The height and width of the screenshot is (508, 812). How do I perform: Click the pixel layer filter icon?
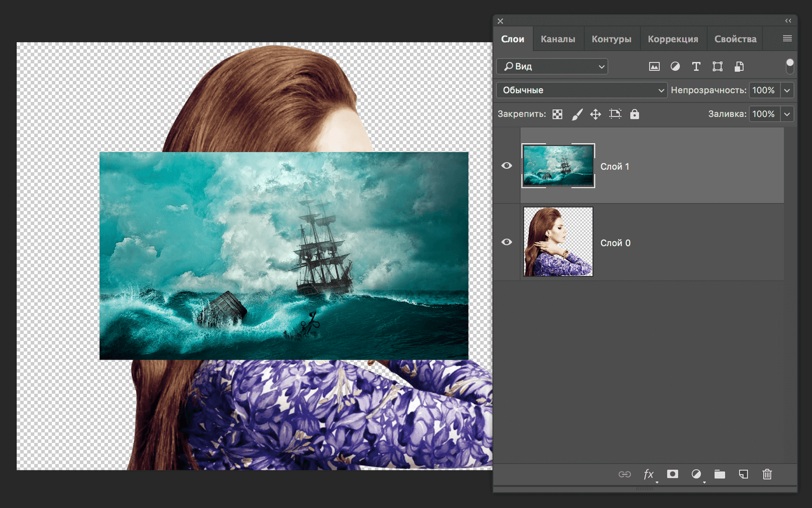point(654,67)
